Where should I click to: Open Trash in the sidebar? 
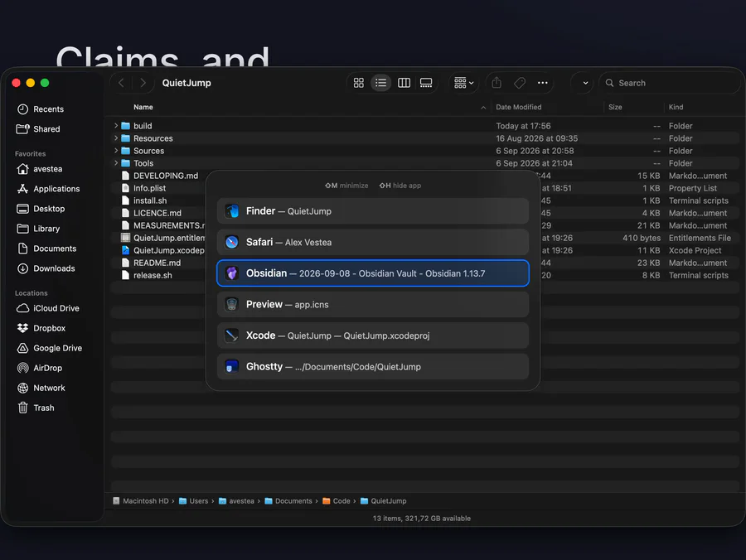point(36,408)
